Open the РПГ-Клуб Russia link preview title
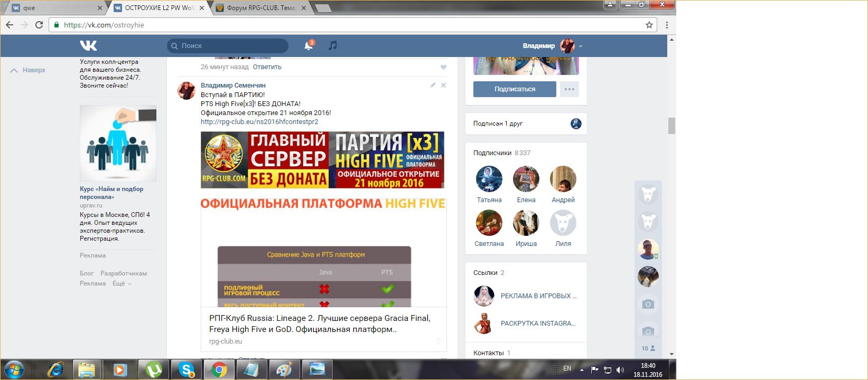This screenshot has height=380, width=868. point(320,324)
